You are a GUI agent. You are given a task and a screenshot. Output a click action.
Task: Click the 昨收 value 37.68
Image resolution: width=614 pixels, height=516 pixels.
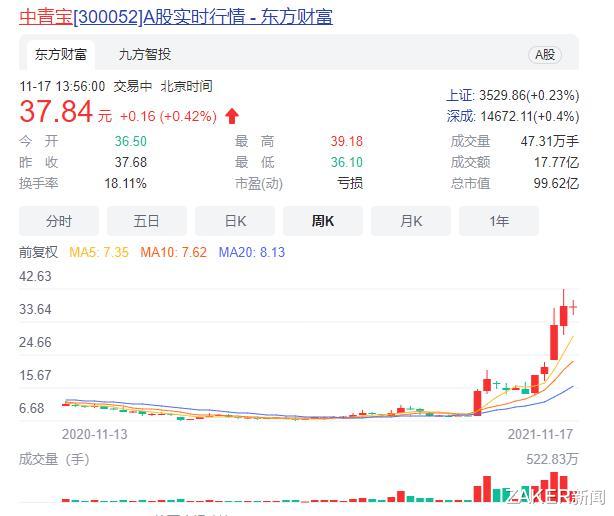(x=131, y=162)
